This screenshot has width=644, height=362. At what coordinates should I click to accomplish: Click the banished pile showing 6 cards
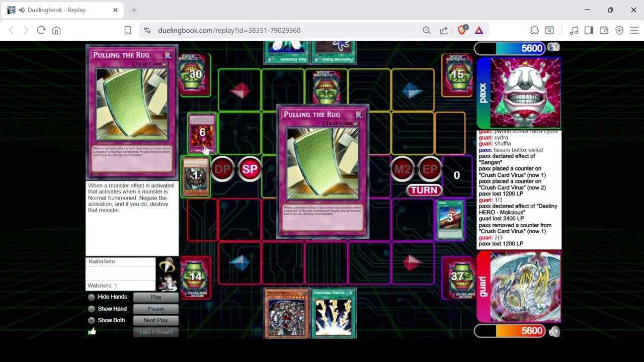[x=202, y=133]
